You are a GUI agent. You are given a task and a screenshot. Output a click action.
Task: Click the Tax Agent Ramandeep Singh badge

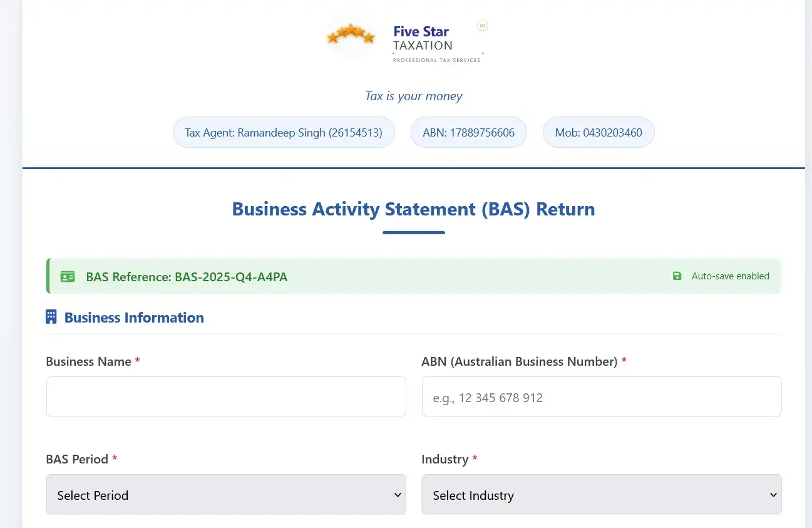283,132
